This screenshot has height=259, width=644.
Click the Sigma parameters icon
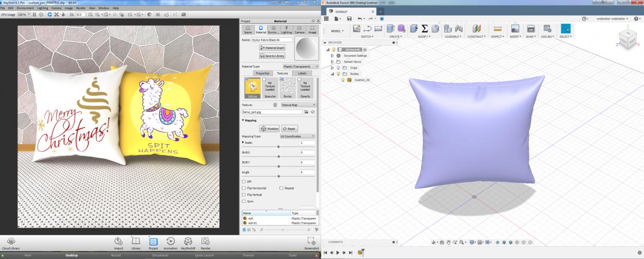click(x=425, y=29)
